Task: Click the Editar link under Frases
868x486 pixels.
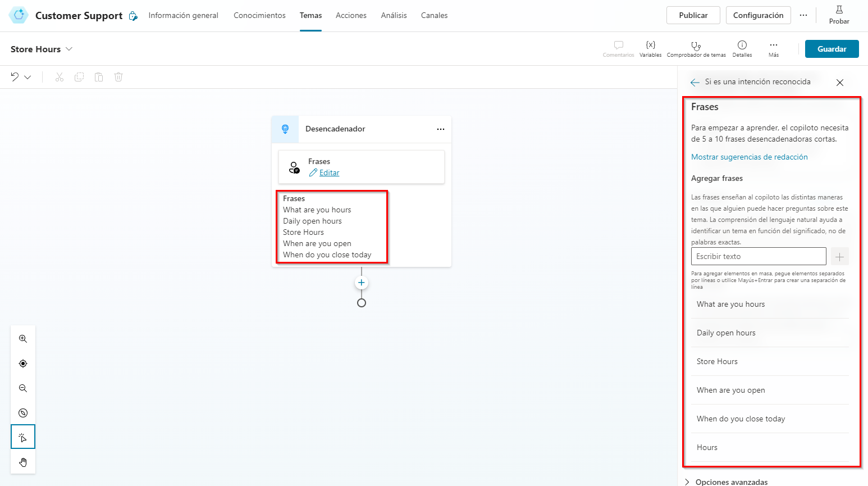Action: (329, 172)
